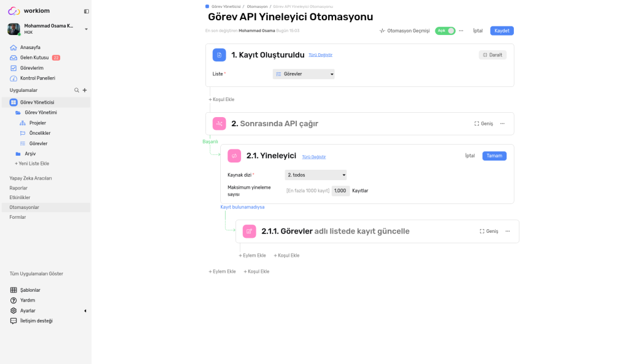The width and height of the screenshot is (628, 364).
Task: Click user avatar picture
Action: (x=13, y=29)
